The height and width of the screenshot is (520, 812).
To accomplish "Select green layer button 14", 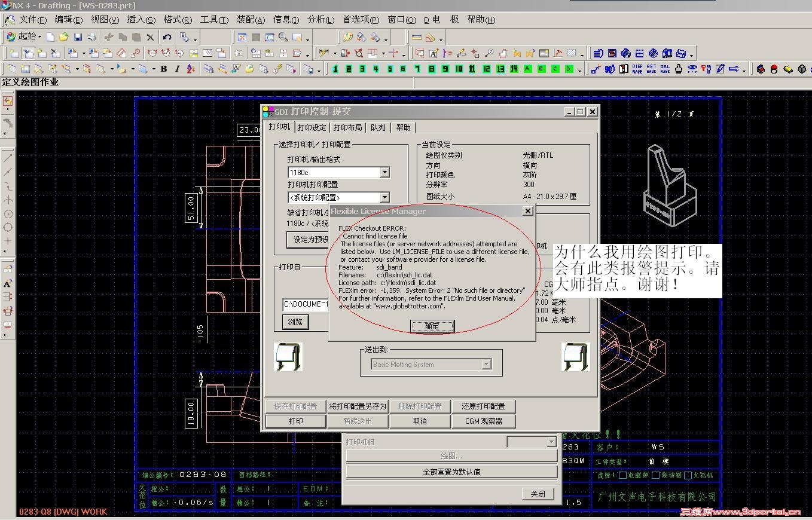I will click(x=514, y=69).
